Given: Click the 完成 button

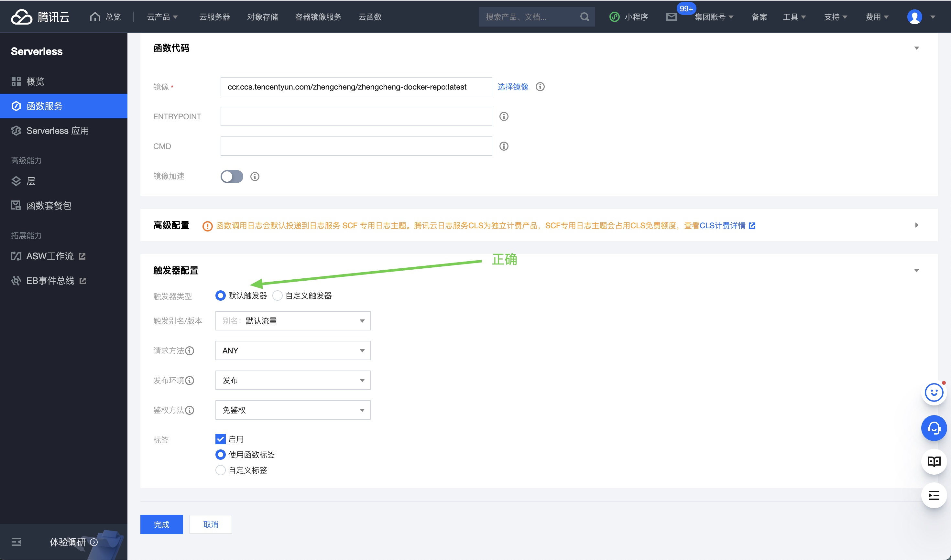Looking at the screenshot, I should tap(162, 524).
